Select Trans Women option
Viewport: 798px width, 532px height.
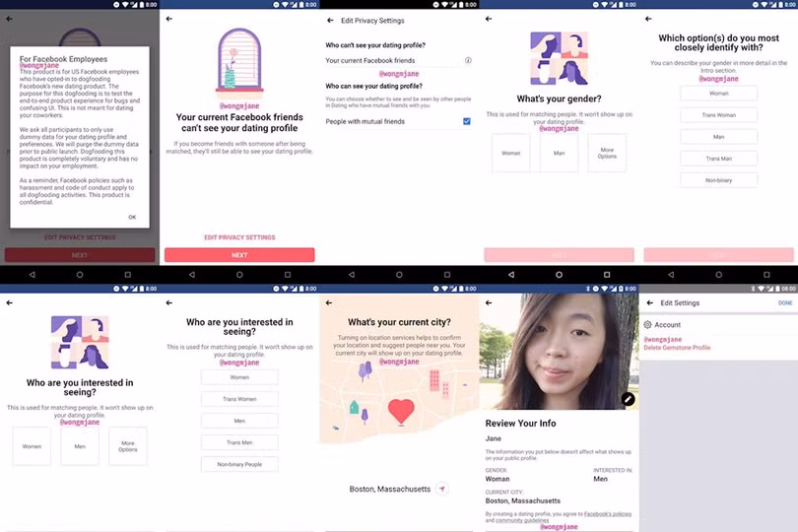coord(239,399)
